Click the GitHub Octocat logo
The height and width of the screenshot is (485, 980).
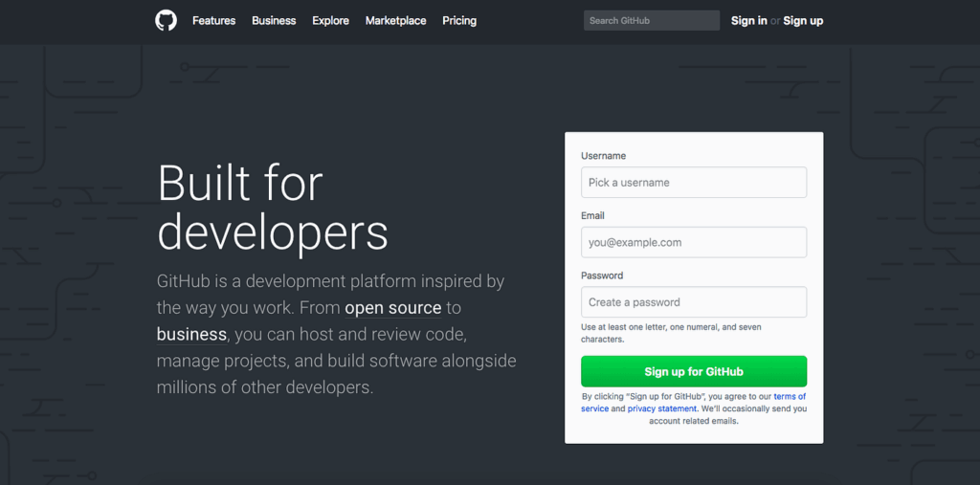click(166, 21)
